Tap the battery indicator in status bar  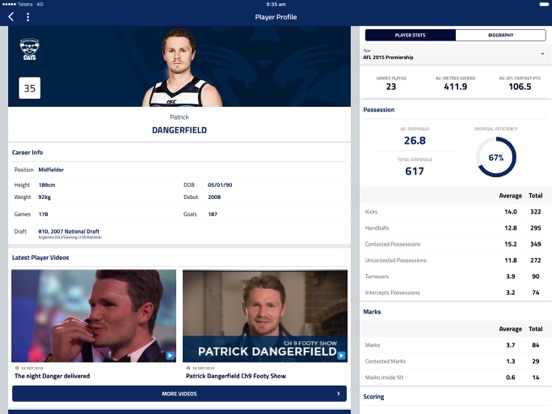click(544, 4)
